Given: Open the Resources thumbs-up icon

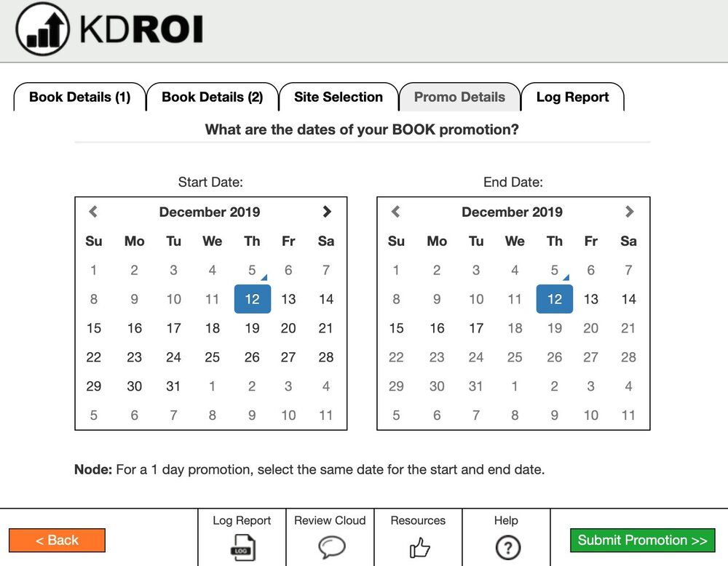Looking at the screenshot, I should tap(420, 547).
